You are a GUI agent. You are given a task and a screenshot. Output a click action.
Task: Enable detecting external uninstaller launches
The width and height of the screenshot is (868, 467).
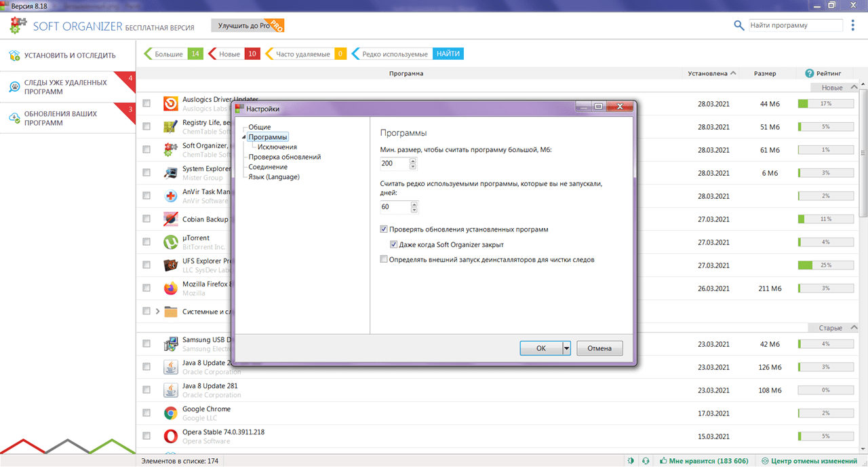point(384,259)
